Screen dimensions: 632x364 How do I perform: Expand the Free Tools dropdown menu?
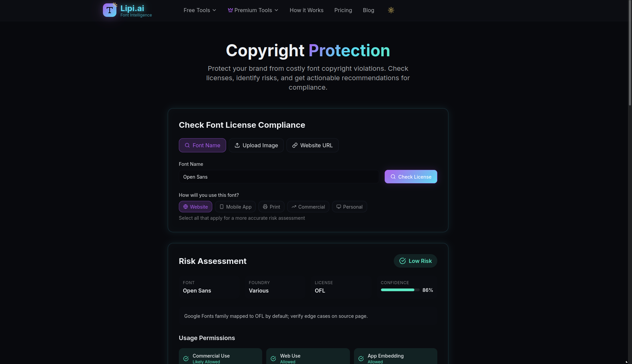[x=200, y=10]
